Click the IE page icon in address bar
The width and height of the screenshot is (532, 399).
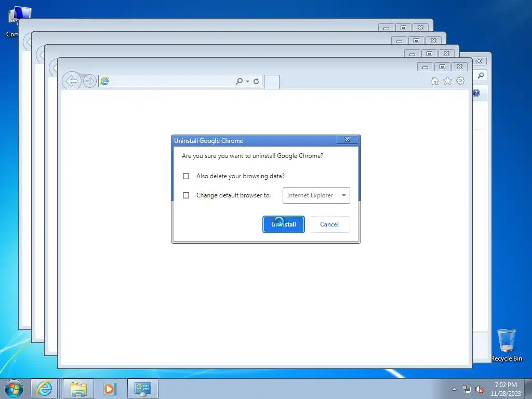[x=104, y=81]
